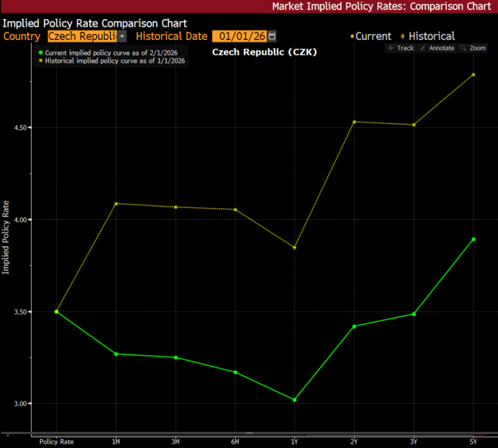
Task: Click the Policy Rate x-axis label
Action: tap(56, 441)
